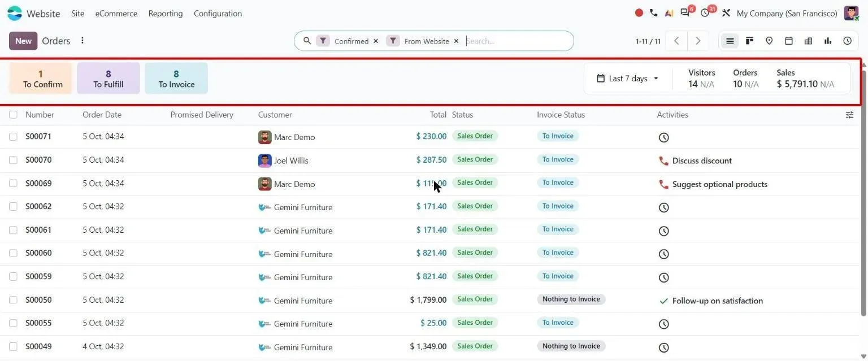
Task: Select the checkbox for order S00061
Action: (x=13, y=230)
